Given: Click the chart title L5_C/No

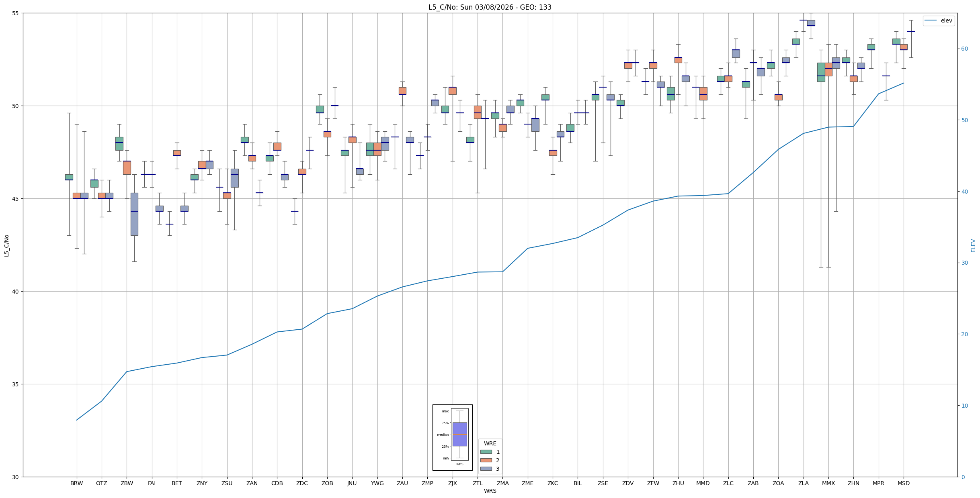Looking at the screenshot, I should 490,7.
